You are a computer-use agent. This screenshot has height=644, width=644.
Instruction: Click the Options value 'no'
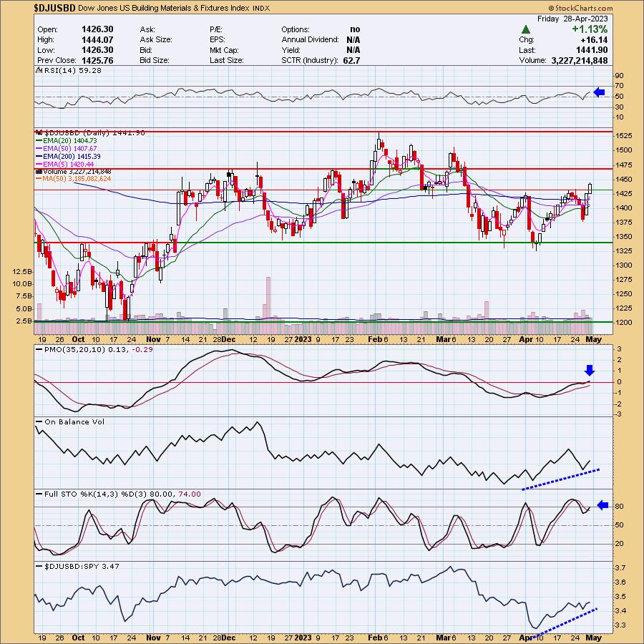(355, 29)
